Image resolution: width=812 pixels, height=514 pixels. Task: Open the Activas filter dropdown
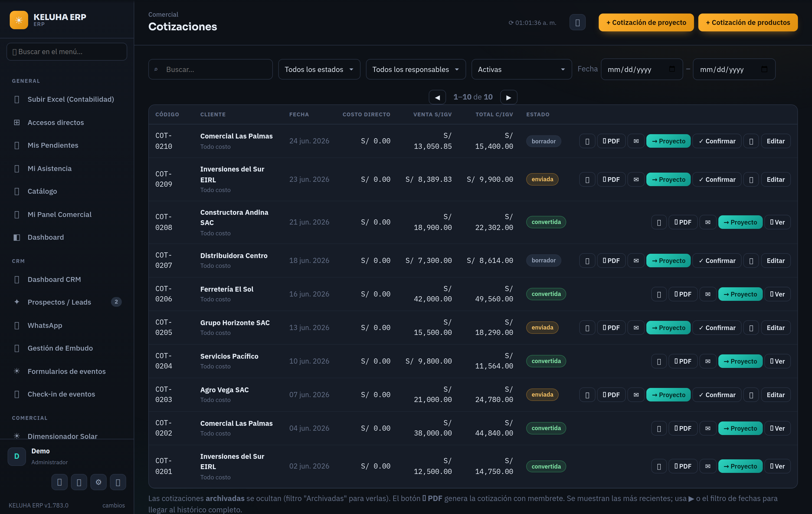point(521,70)
